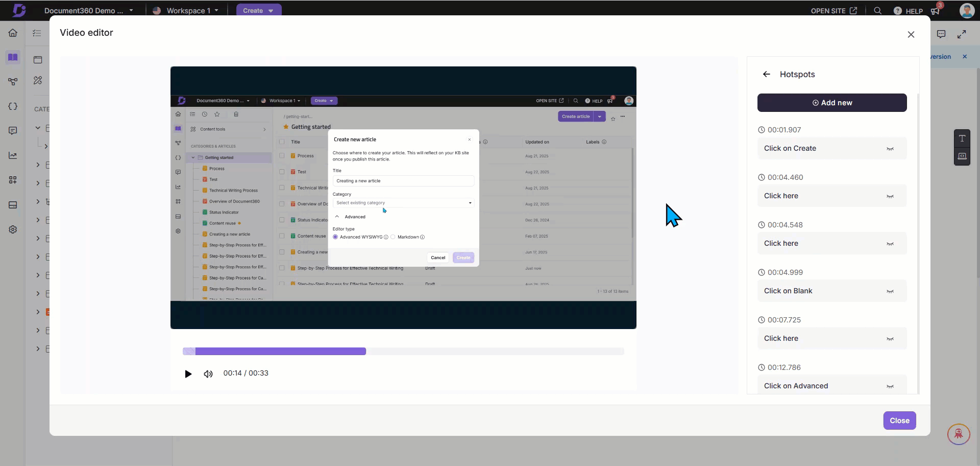Click the purple Close button
The height and width of the screenshot is (466, 980).
[899, 421]
